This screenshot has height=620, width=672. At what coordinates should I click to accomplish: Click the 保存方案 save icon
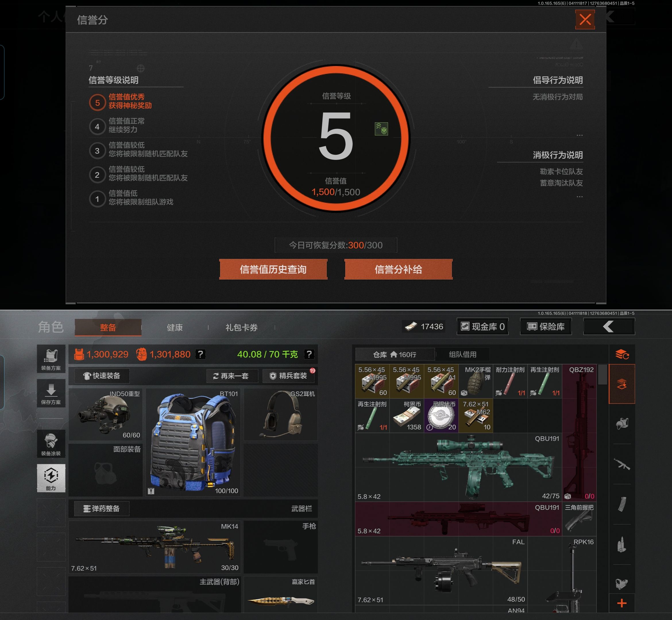click(x=51, y=393)
